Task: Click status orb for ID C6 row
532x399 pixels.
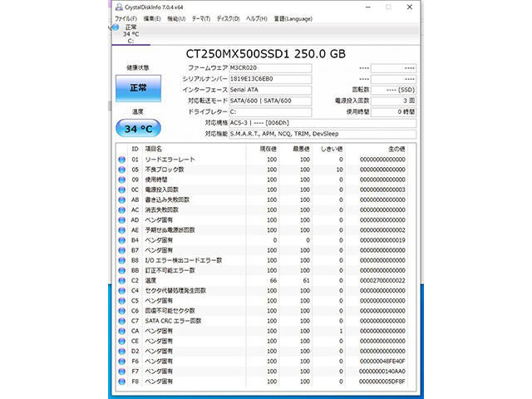Action: point(122,311)
